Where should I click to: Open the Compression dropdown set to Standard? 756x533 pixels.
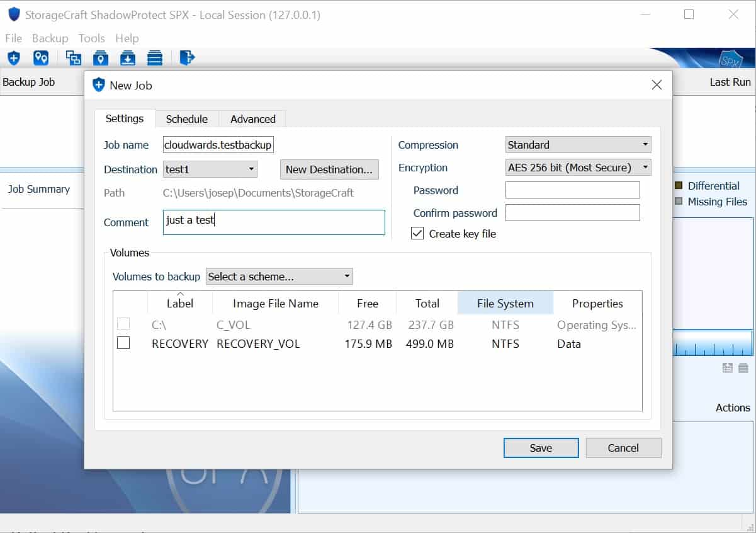(578, 145)
